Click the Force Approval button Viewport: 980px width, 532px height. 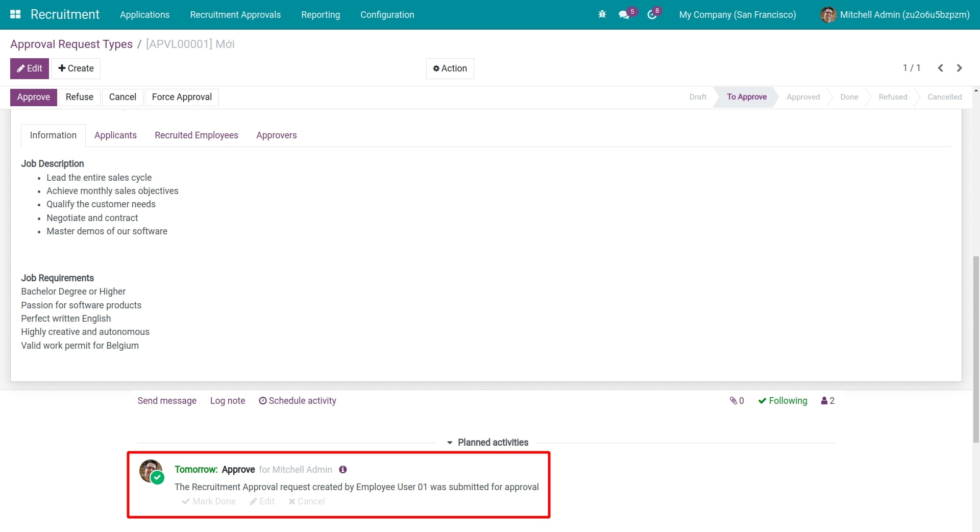click(182, 97)
